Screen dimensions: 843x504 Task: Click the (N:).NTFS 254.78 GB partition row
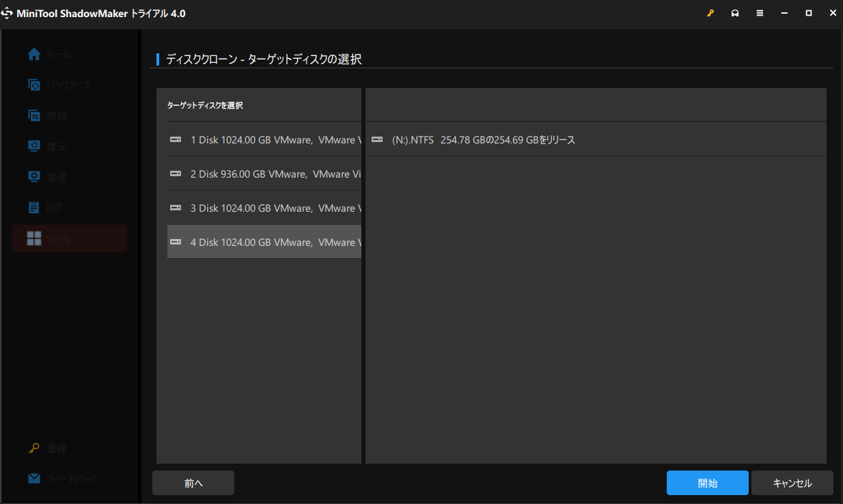pyautogui.click(x=596, y=139)
